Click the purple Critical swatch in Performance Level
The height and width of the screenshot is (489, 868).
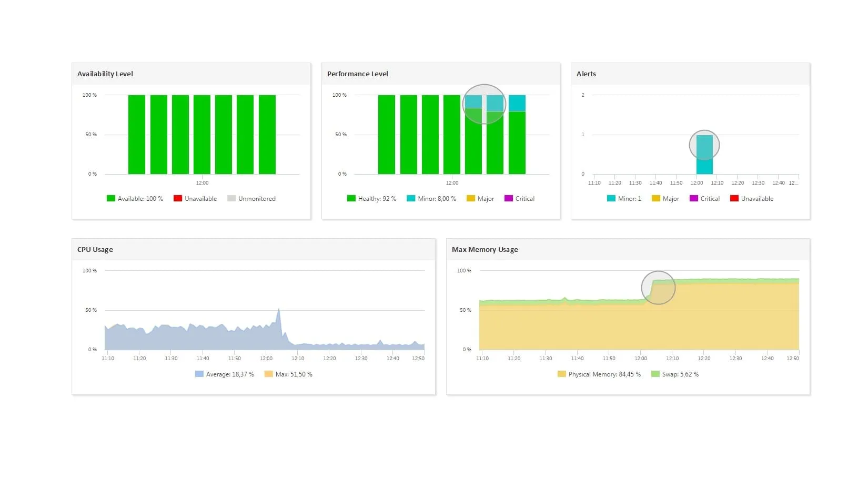(508, 199)
